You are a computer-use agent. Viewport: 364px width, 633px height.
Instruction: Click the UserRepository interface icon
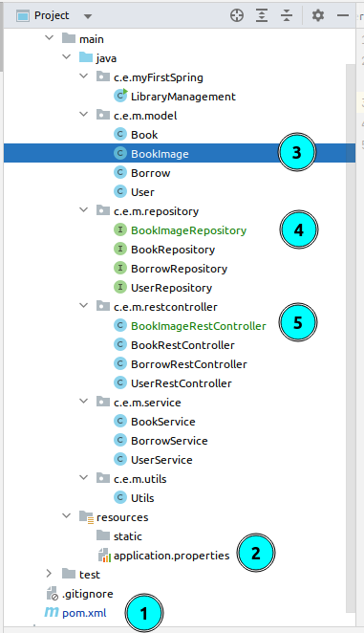pyautogui.click(x=120, y=287)
